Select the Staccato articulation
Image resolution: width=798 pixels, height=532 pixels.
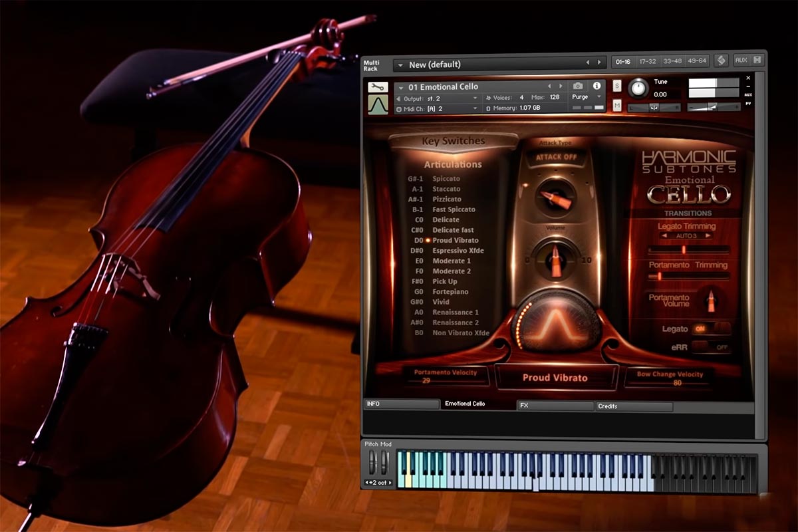tap(446, 189)
